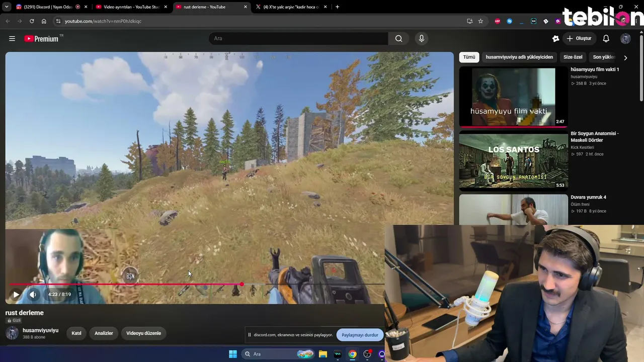Open YouTube notifications bell
644x362 pixels.
pos(606,39)
